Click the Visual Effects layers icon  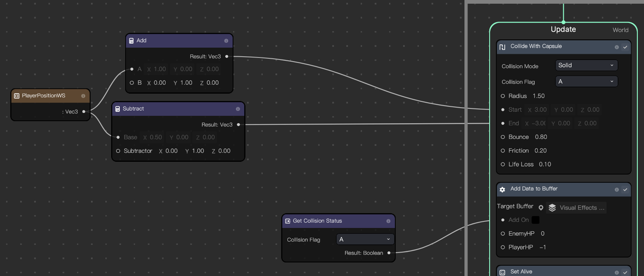(552, 208)
